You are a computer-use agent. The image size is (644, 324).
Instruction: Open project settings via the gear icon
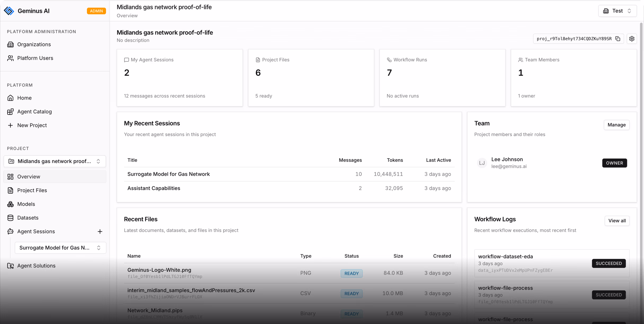pos(632,39)
